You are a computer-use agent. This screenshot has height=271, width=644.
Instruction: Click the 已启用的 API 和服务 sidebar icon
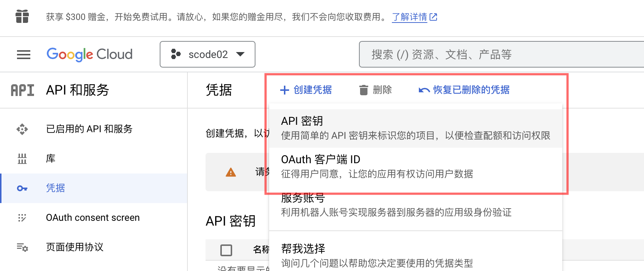click(x=22, y=129)
